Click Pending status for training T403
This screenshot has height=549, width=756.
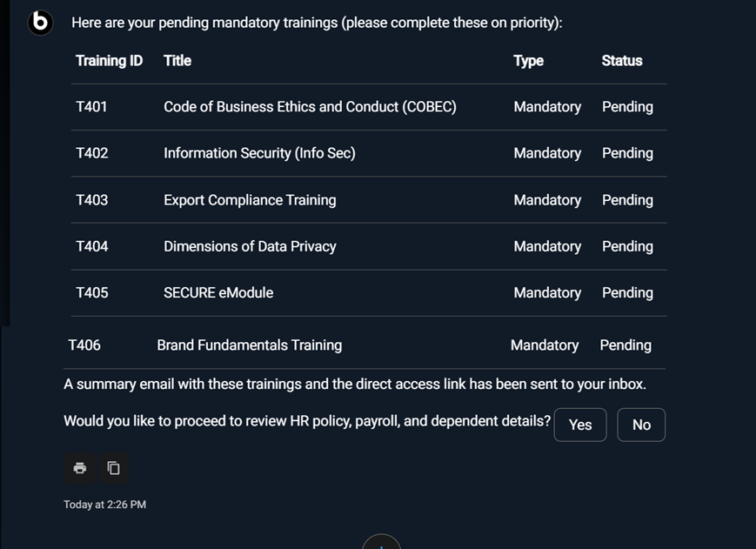coord(626,200)
